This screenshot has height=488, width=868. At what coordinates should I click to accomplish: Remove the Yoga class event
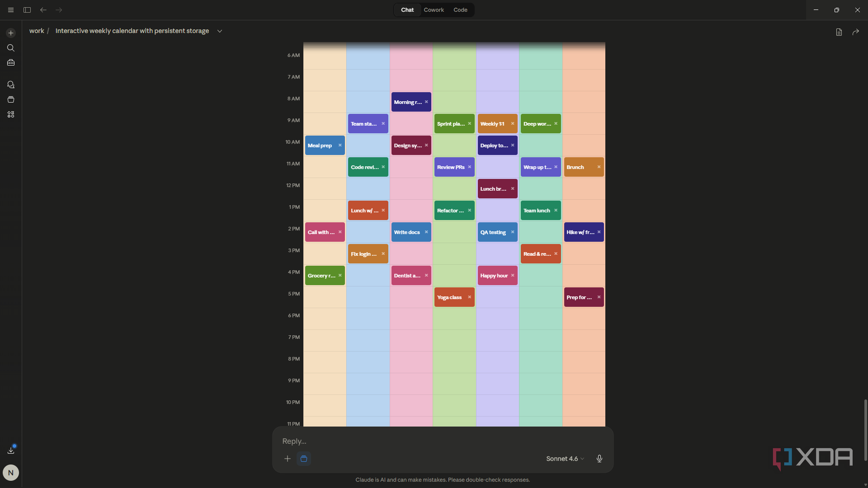tap(469, 297)
